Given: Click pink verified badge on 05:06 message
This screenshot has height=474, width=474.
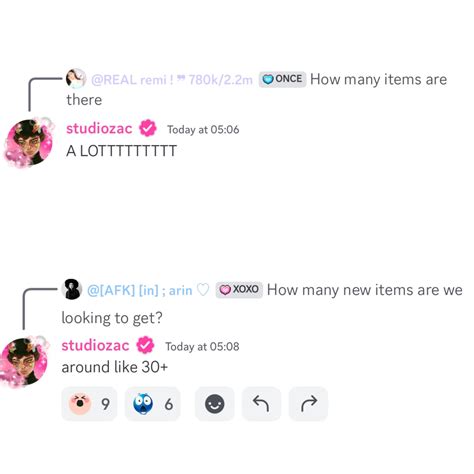Looking at the screenshot, I should click(x=148, y=128).
